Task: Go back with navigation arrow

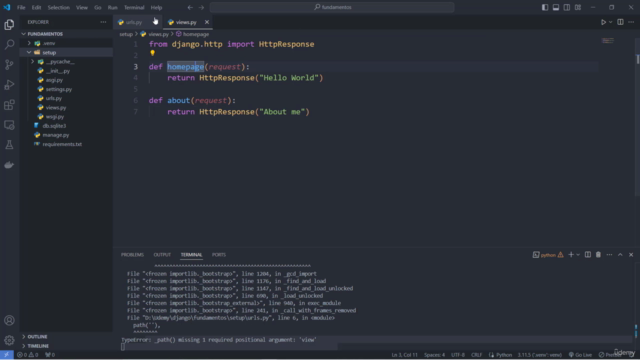Action: pyautogui.click(x=190, y=7)
